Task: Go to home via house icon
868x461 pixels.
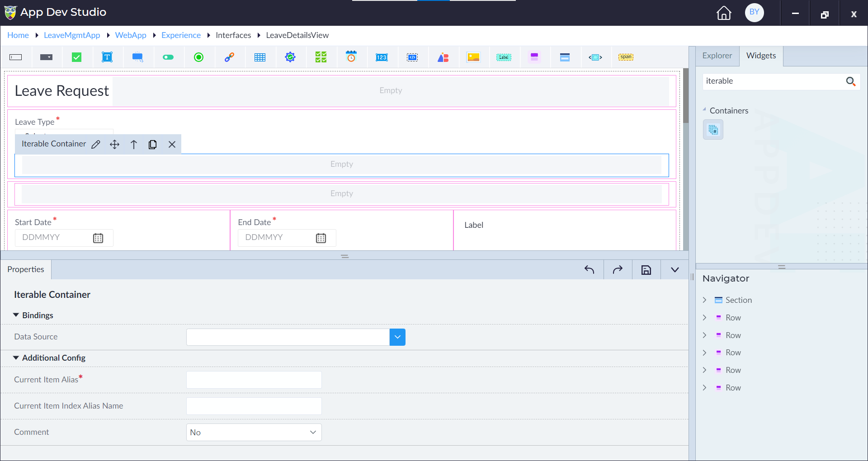Action: point(724,13)
